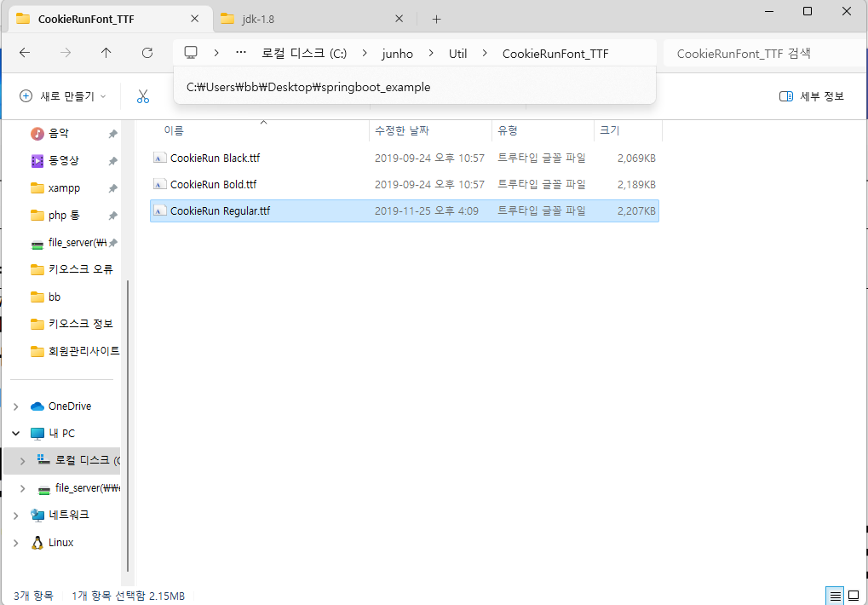This screenshot has width=868, height=605.
Task: Expand the 네트워크 tree node
Action: tap(16, 516)
